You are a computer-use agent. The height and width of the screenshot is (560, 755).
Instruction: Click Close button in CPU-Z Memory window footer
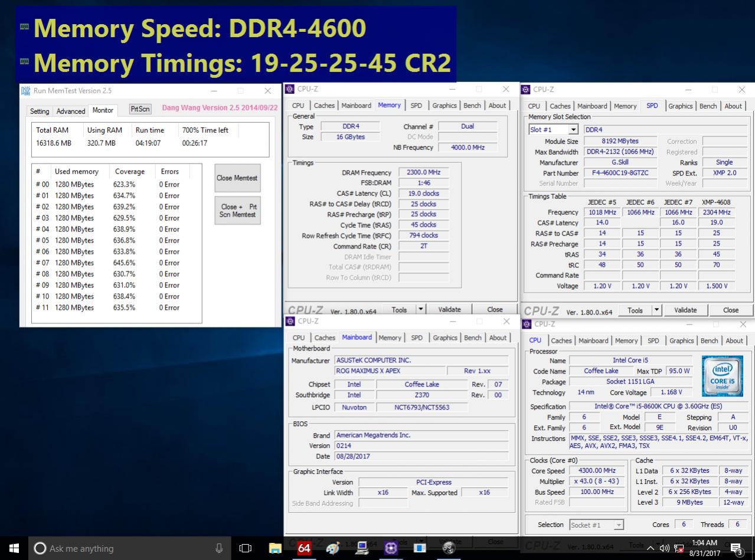[495, 309]
